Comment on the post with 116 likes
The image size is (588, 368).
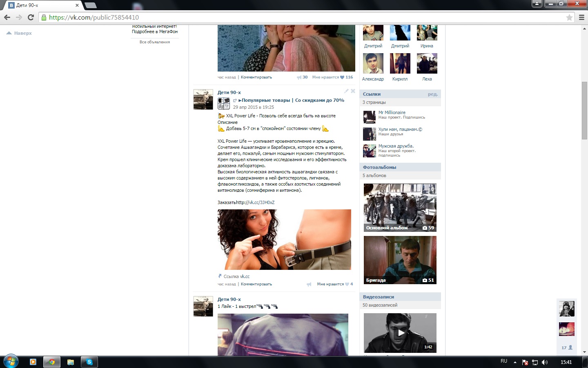256,77
